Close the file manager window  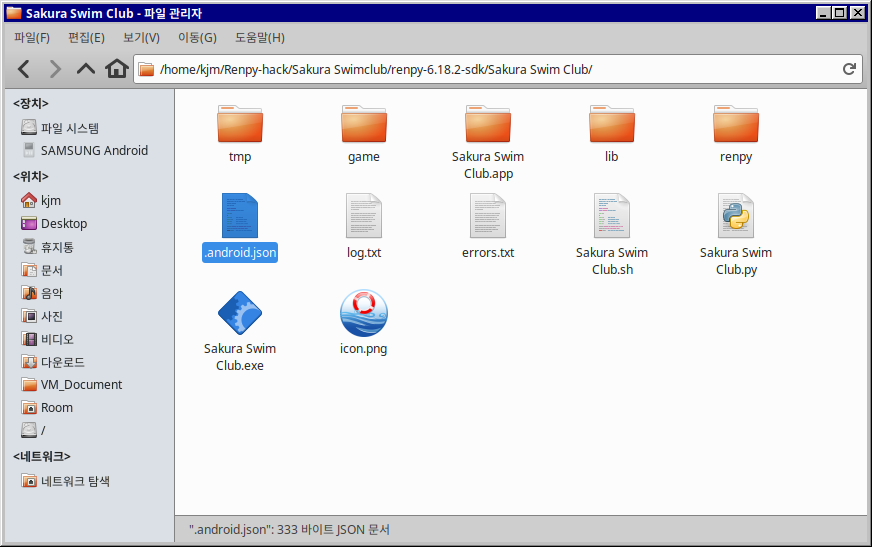point(858,13)
